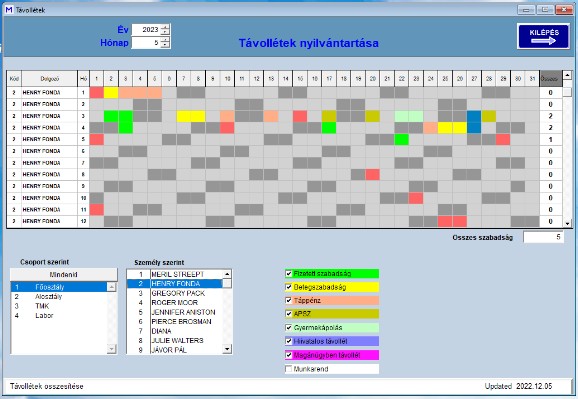Click the app icon in title bar
This screenshot has height=399, width=578.
[x=8, y=10]
